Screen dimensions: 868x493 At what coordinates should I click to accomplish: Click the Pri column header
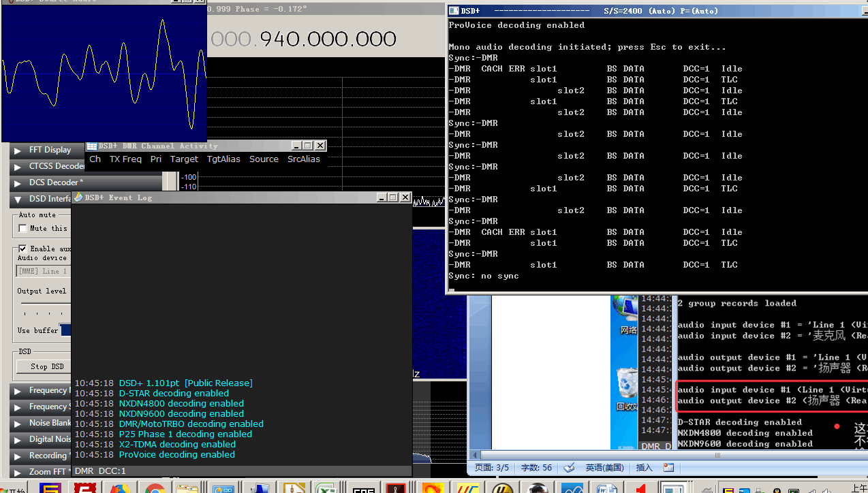pos(156,159)
